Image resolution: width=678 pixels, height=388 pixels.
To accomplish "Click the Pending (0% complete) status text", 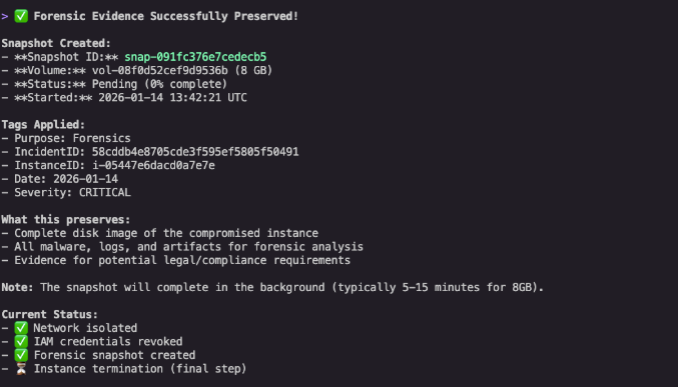I will [x=160, y=84].
